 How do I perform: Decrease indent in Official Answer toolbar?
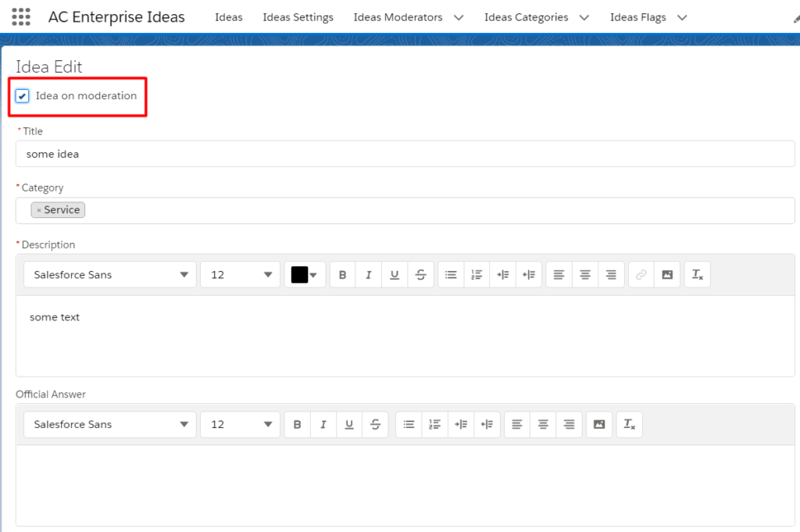[x=487, y=424]
